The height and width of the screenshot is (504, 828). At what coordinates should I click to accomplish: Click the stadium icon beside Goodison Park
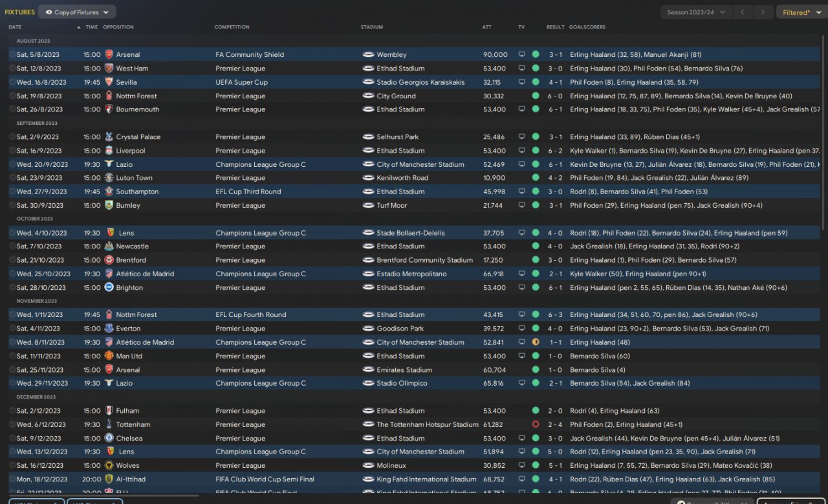pyautogui.click(x=368, y=329)
